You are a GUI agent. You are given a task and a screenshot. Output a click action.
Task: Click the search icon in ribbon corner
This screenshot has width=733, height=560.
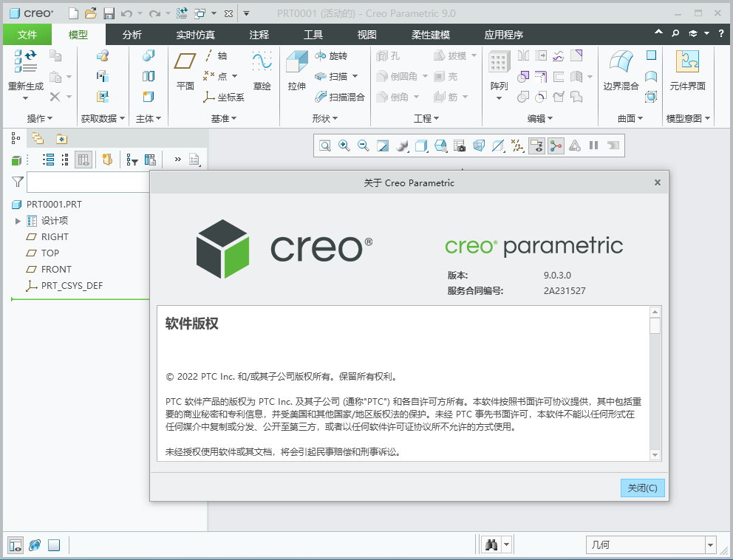[x=675, y=33]
